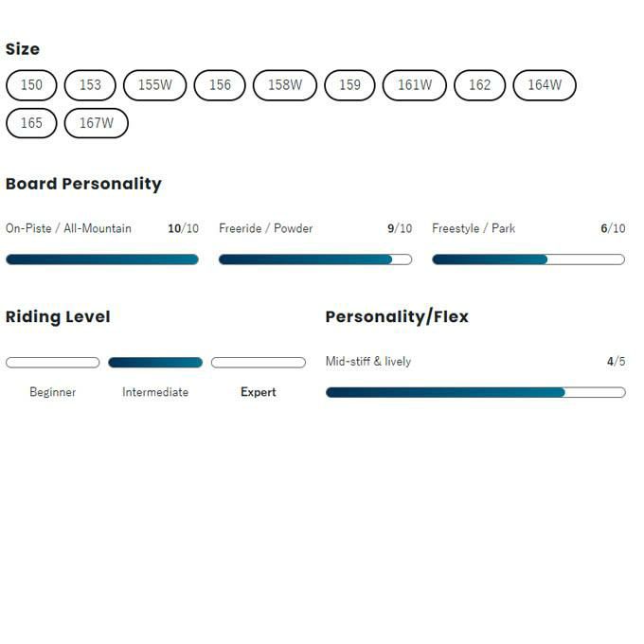Image resolution: width=644 pixels, height=644 pixels.
Task: Click the Expert label text
Action: point(259,392)
